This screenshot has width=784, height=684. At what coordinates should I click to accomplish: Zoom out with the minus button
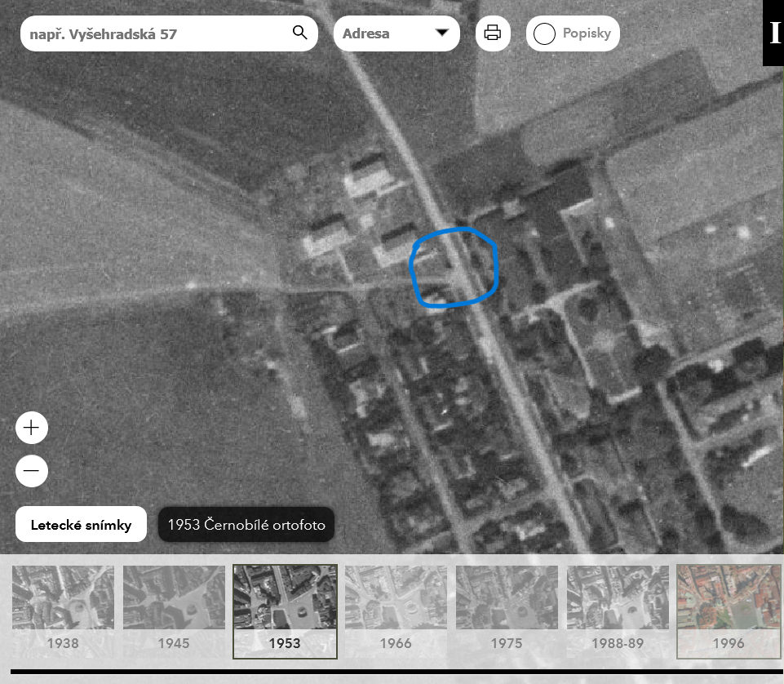point(32,471)
